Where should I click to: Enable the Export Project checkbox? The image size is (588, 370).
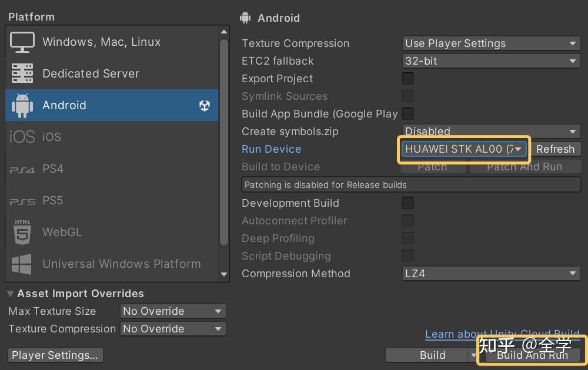coord(407,79)
